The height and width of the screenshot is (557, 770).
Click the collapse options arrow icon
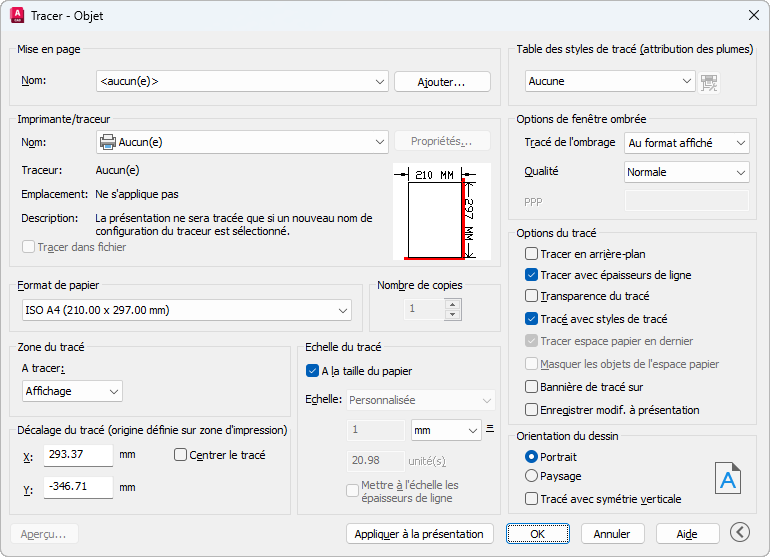(x=740, y=533)
